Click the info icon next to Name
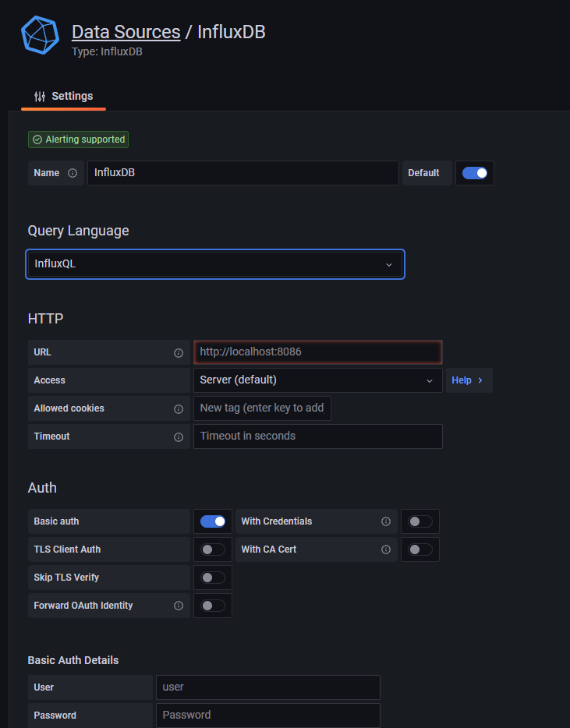570x728 pixels. coord(73,173)
